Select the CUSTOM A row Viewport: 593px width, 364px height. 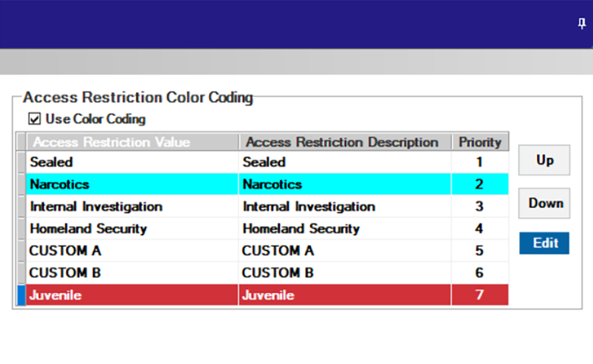[119, 251]
